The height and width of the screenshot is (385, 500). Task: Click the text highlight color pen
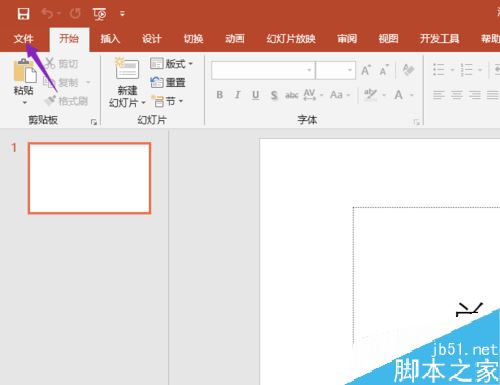(x=370, y=95)
